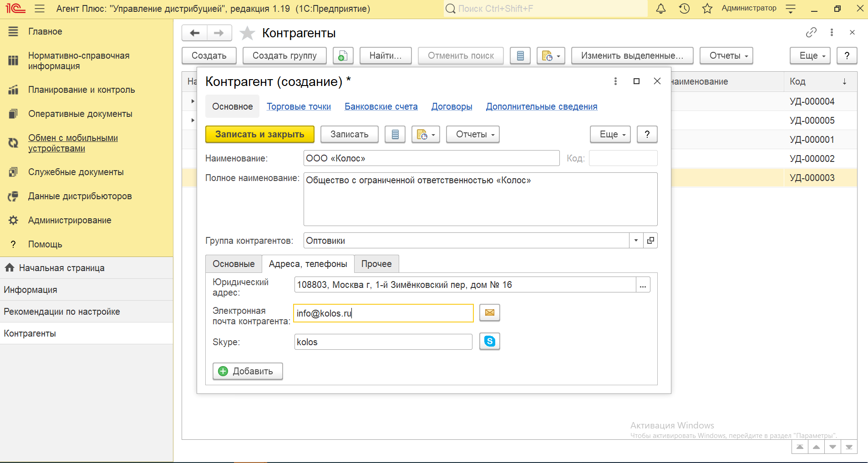Go forward with the right arrow button
Screen dimensions: 868x463
tap(219, 33)
